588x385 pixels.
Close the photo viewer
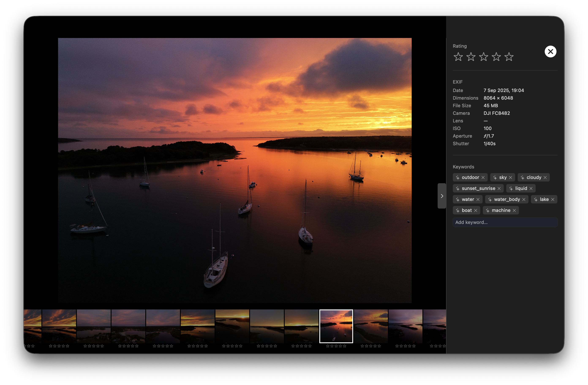point(550,52)
